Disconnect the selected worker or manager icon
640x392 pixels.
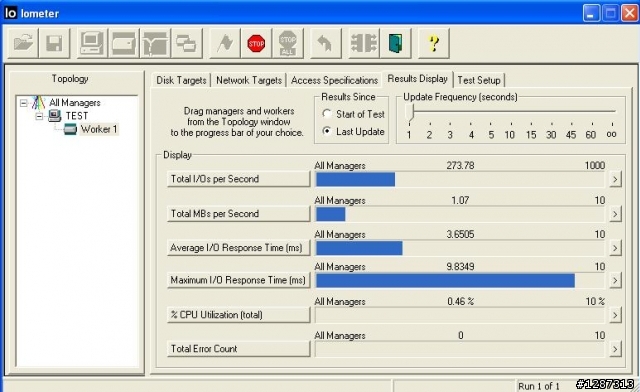pyautogui.click(x=364, y=43)
